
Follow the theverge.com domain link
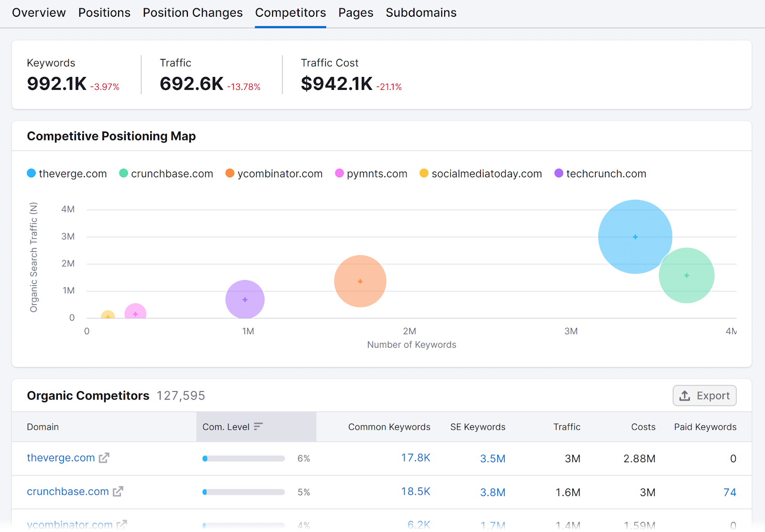coord(61,457)
